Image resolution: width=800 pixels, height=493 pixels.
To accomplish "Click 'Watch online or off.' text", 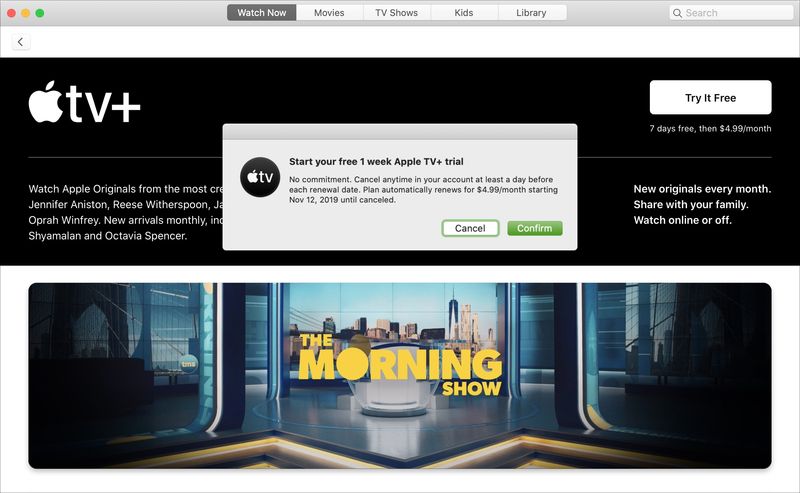I will 682,220.
